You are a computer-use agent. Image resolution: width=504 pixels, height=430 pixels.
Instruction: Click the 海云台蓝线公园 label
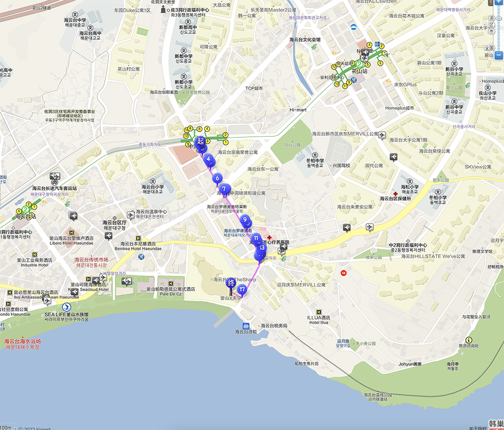[377, 395]
